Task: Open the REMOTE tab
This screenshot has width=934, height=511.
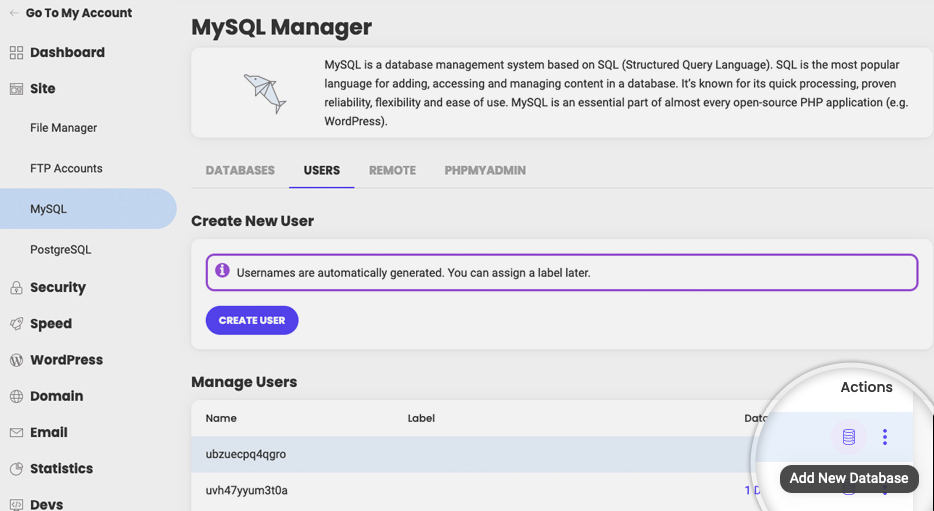Action: [393, 170]
